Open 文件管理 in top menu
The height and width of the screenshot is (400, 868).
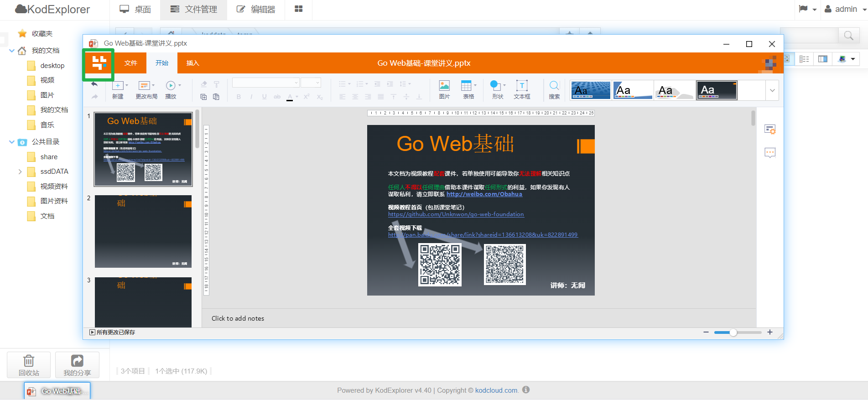click(193, 9)
